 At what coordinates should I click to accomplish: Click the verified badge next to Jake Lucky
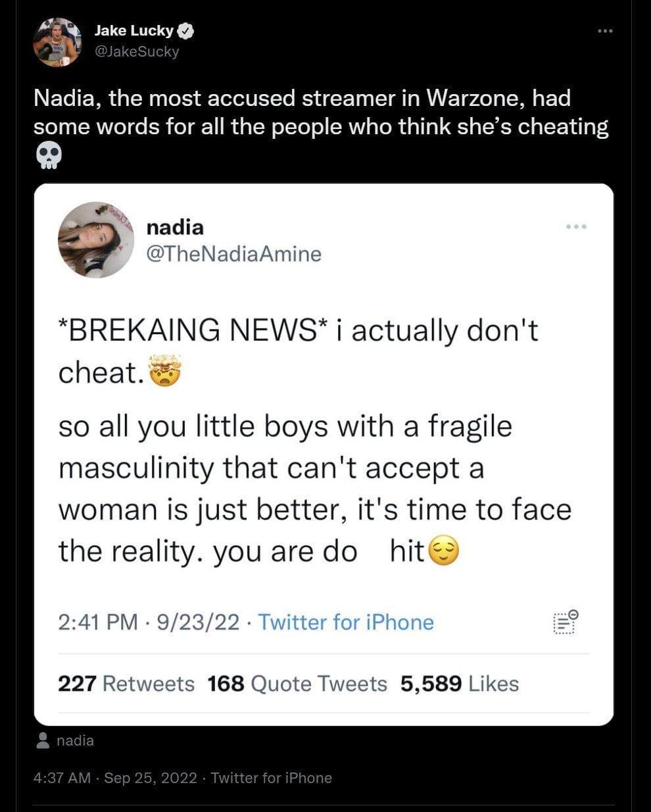[185, 30]
